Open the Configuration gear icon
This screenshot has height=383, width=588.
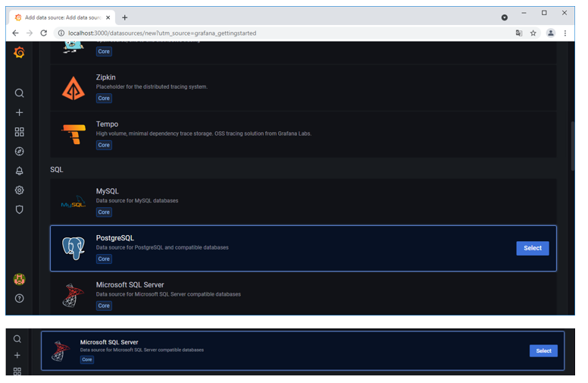[x=19, y=190]
